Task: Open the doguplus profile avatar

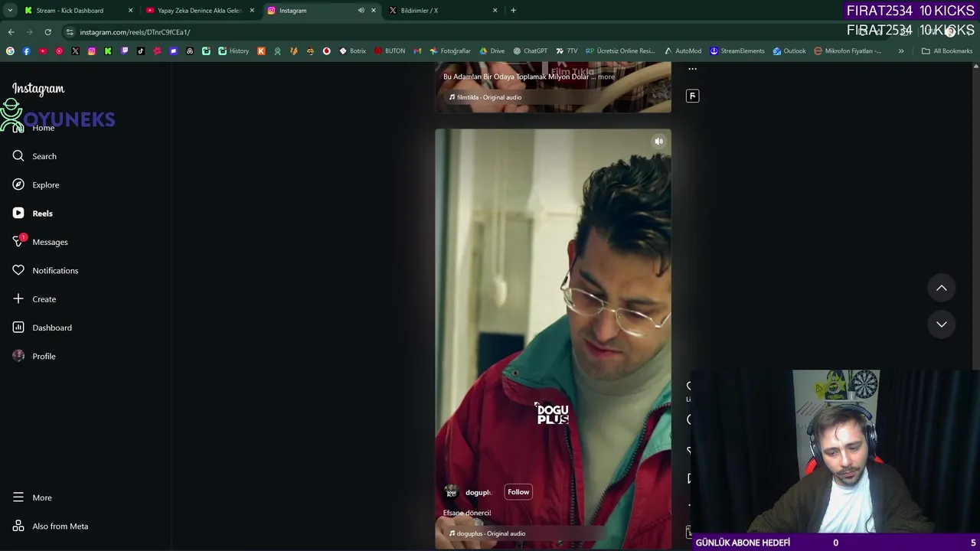Action: [452, 492]
